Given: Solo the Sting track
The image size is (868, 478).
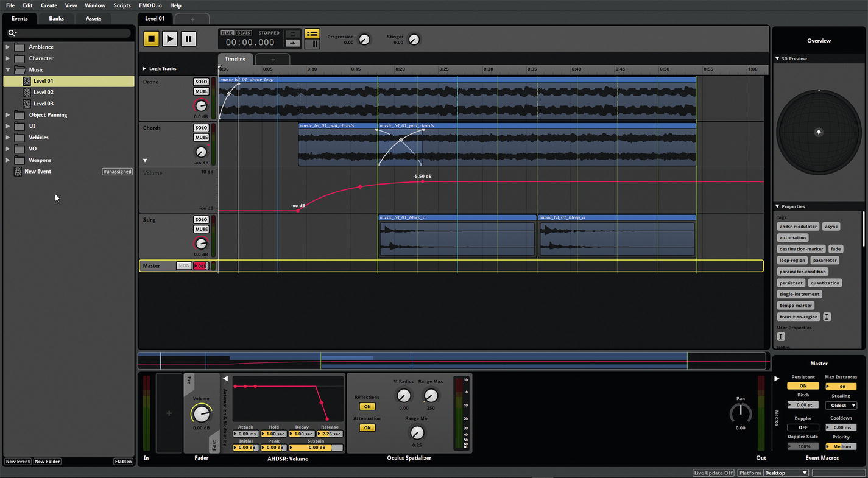Looking at the screenshot, I should coord(201,220).
